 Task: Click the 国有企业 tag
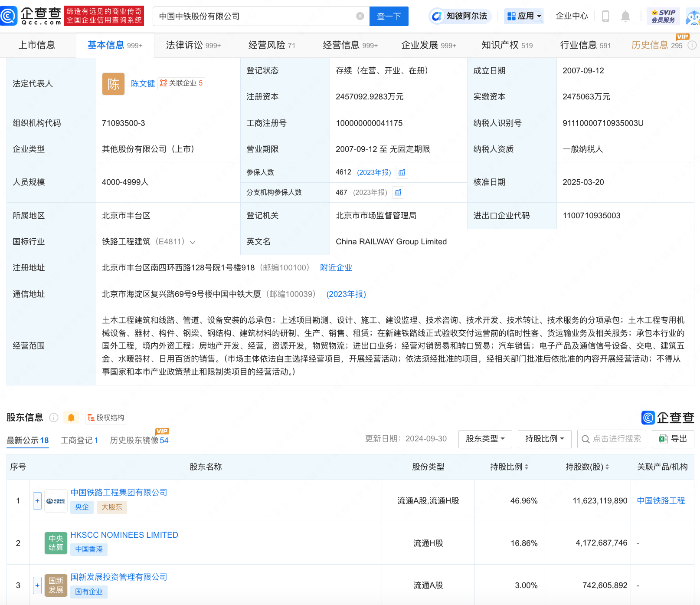click(x=89, y=592)
